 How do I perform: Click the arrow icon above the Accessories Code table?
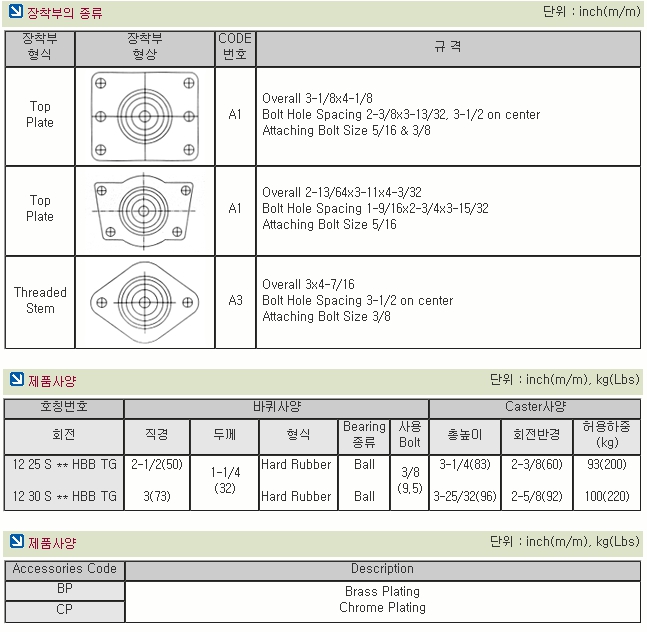(15, 542)
